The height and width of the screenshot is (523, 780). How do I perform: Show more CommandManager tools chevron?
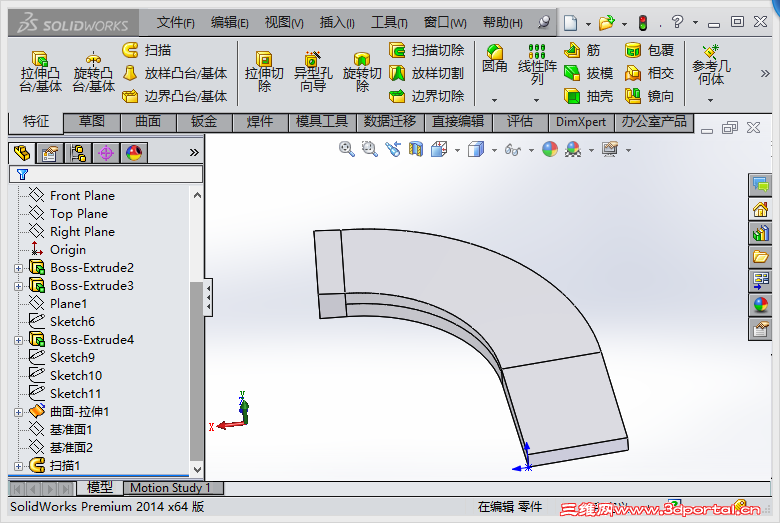tap(765, 74)
